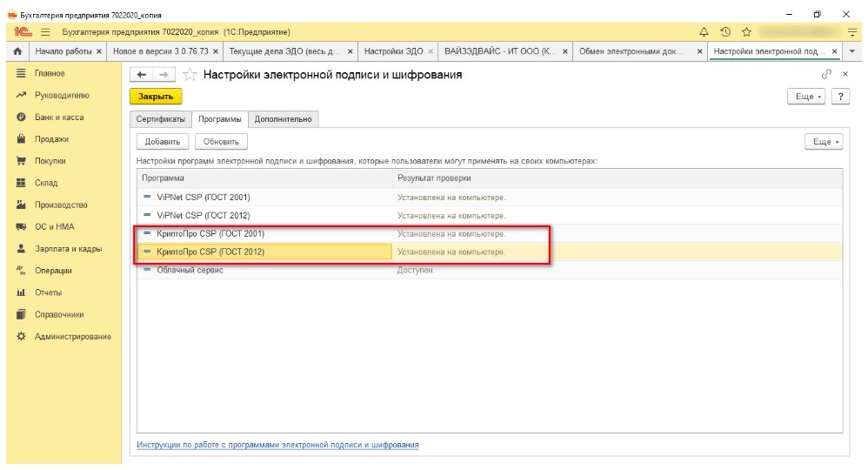Image resolution: width=868 pixels, height=470 pixels.
Task: Open Новое в версии 3.0.76.73 tab
Action: point(161,51)
